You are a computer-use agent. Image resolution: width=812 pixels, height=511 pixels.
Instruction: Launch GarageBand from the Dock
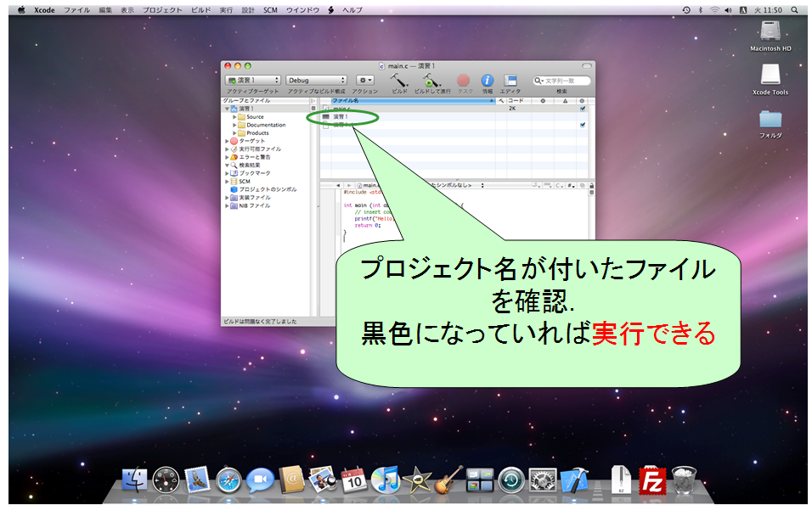point(448,480)
